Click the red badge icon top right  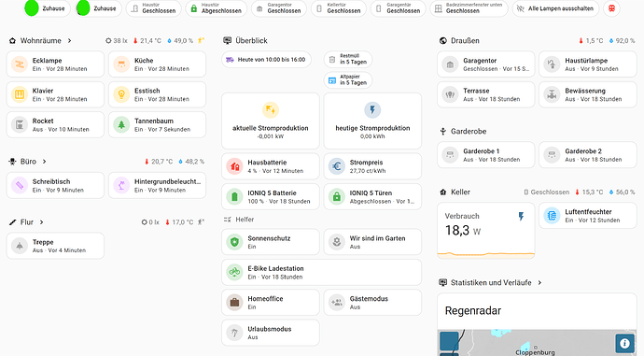[611, 8]
